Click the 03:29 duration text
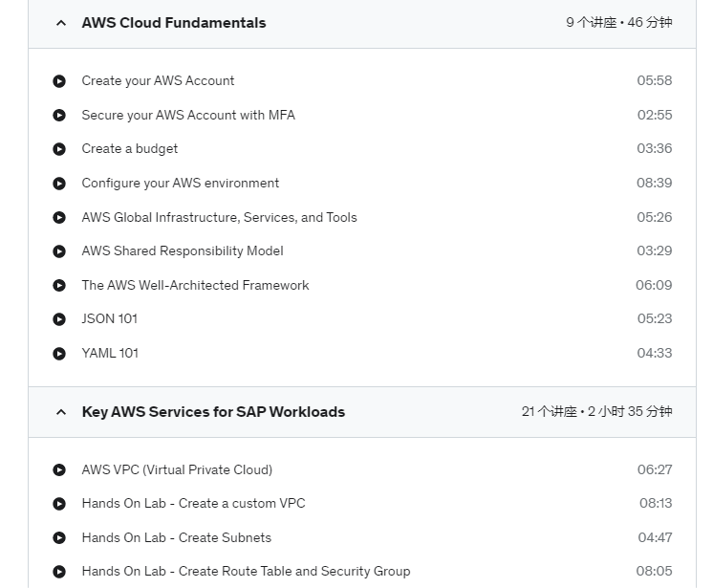Viewport: 713px width, 588px height. 655,250
